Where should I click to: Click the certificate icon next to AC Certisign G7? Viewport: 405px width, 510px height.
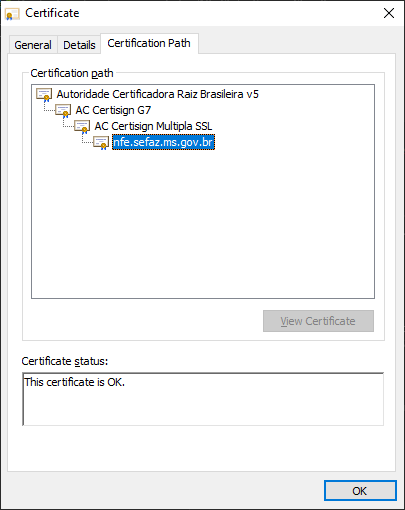63,111
